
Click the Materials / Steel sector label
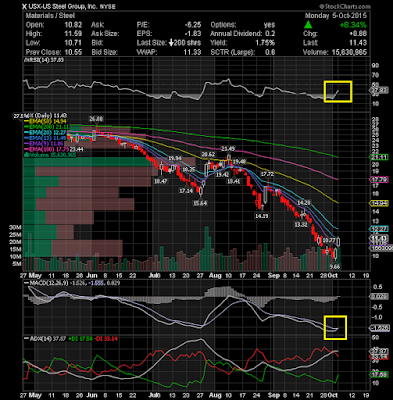(x=50, y=16)
